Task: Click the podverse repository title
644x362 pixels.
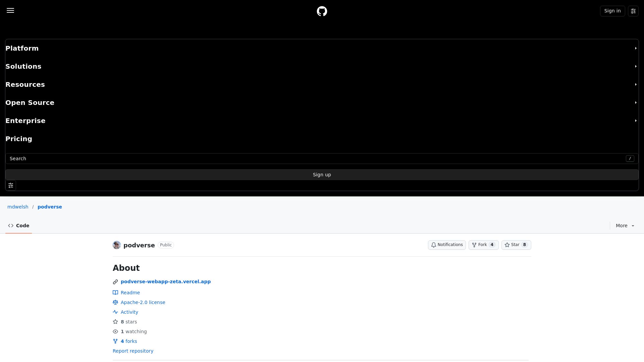Action: click(x=139, y=245)
